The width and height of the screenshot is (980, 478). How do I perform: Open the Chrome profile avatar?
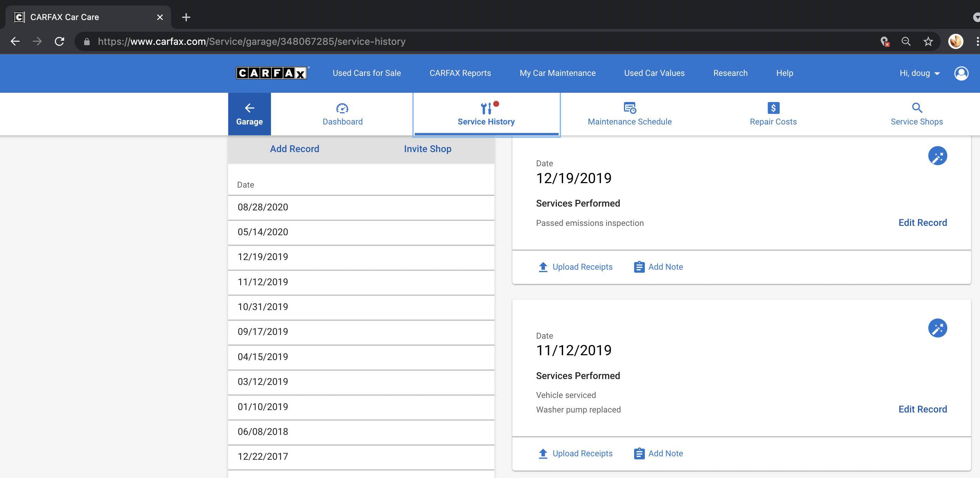point(956,41)
